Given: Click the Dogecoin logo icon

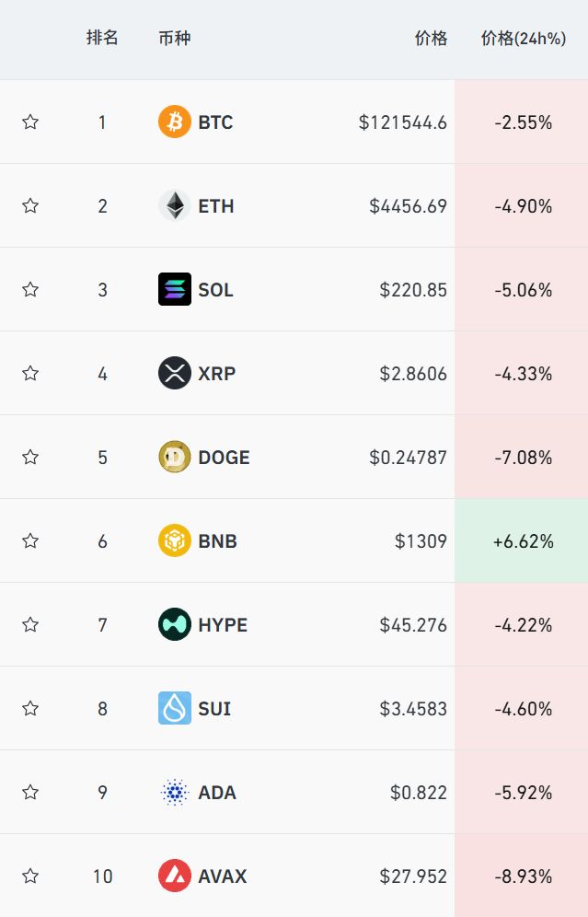Looking at the screenshot, I should click(x=175, y=457).
